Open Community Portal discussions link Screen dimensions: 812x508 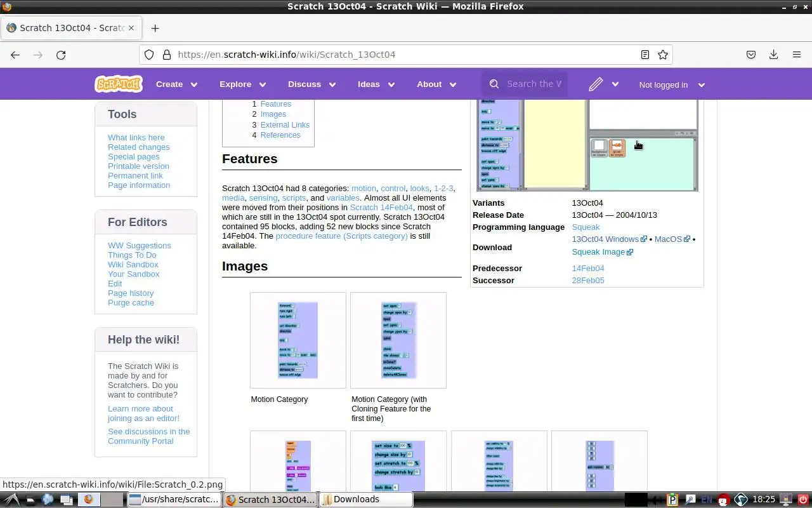[x=149, y=436]
